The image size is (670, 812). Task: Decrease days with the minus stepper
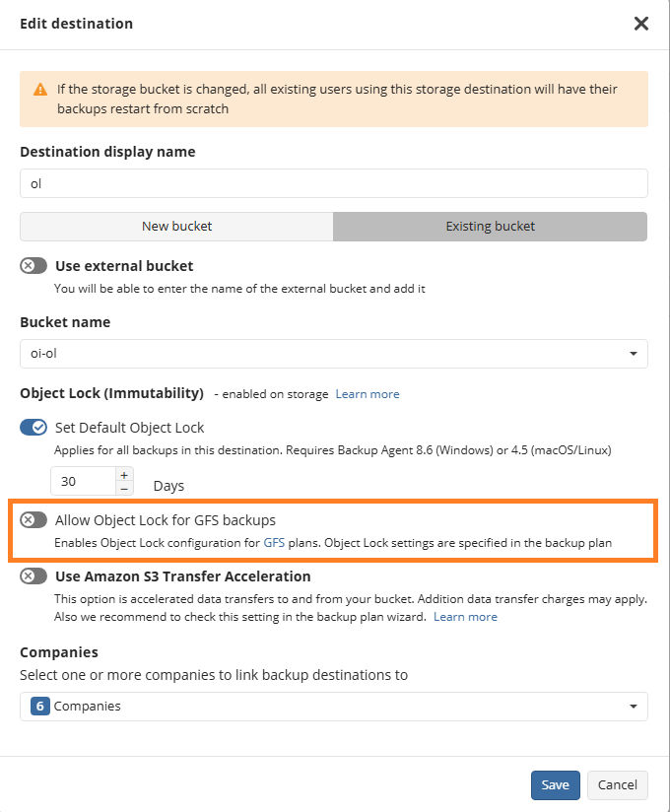tap(124, 488)
